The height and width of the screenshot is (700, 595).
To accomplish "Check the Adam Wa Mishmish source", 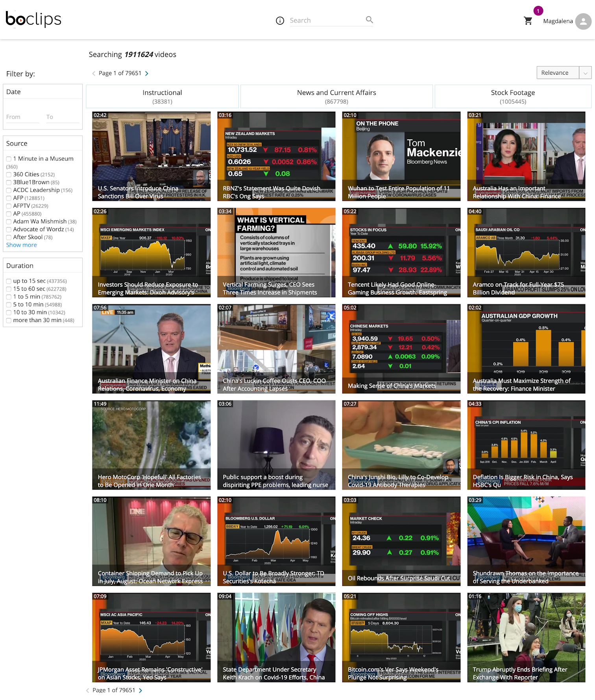I will tap(9, 222).
